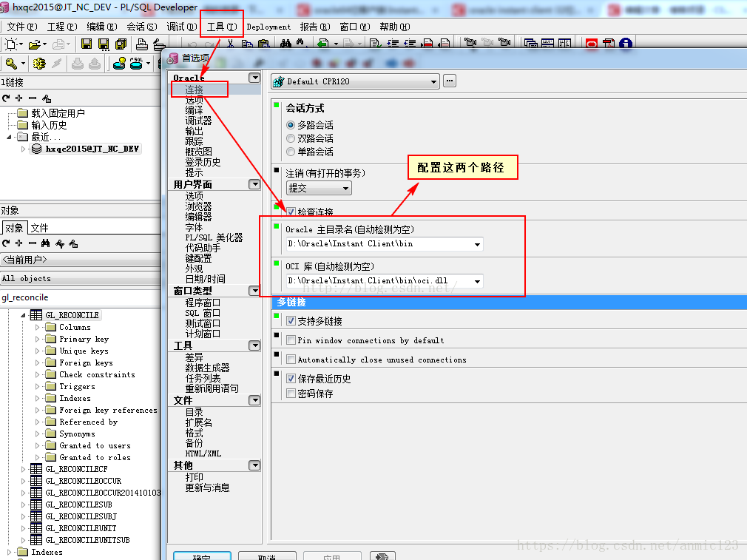Click the Save floppy disk icon
The image size is (747, 560).
(87, 44)
